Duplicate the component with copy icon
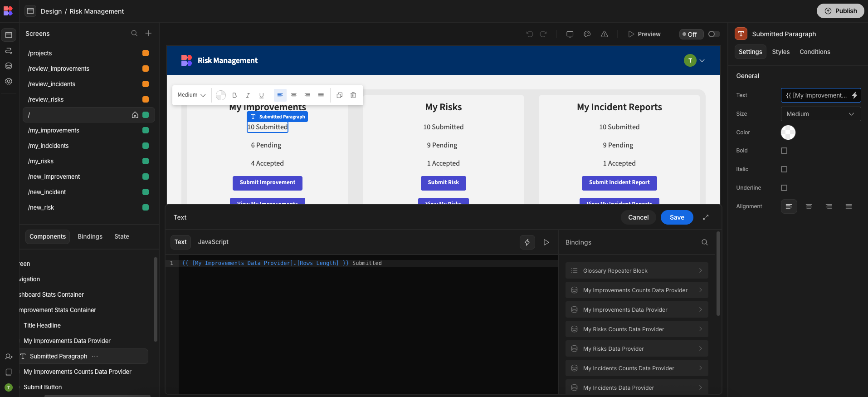 click(x=340, y=95)
